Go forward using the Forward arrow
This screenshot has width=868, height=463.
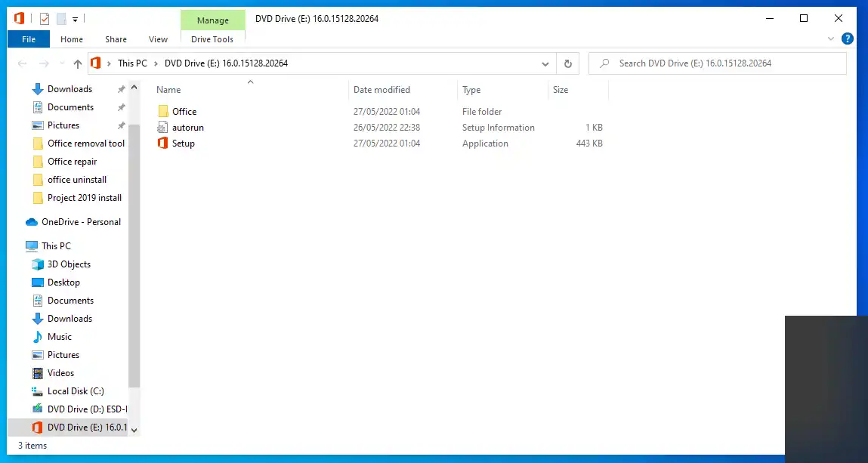[44, 63]
